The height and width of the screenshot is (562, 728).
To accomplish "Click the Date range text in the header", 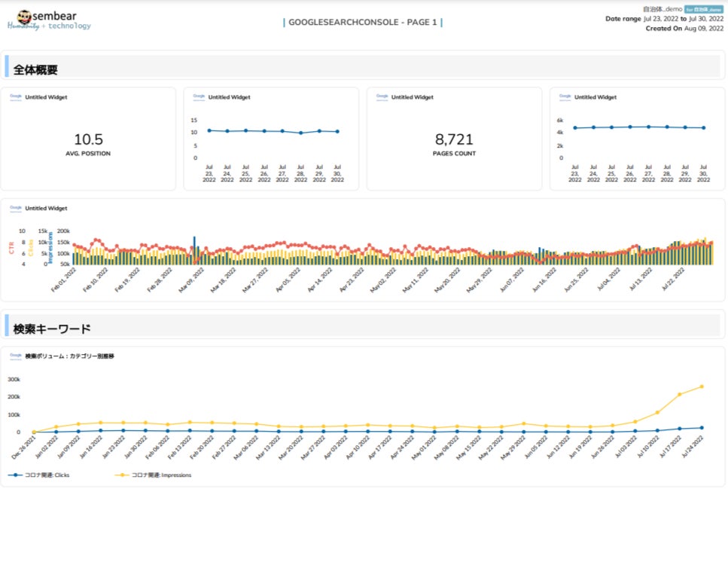I will click(664, 18).
